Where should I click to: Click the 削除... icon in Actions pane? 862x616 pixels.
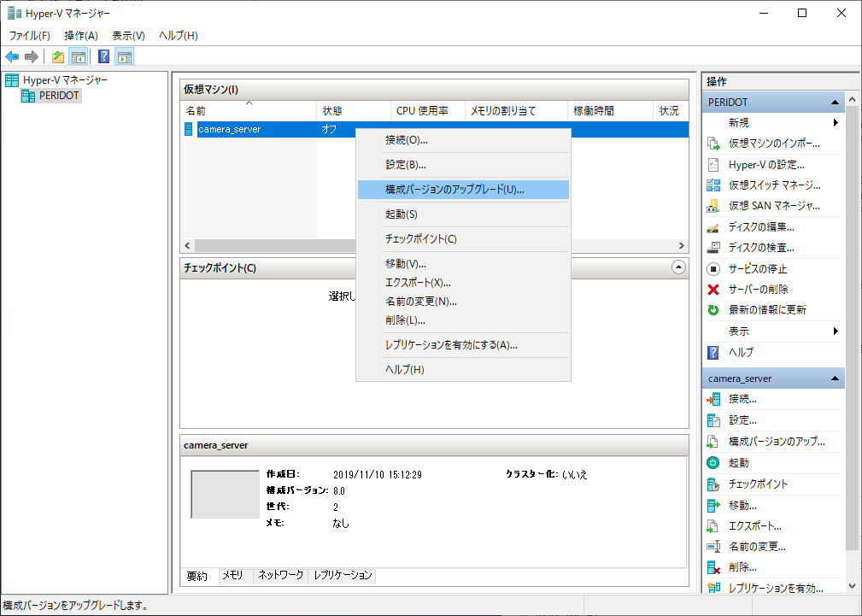coord(713,567)
